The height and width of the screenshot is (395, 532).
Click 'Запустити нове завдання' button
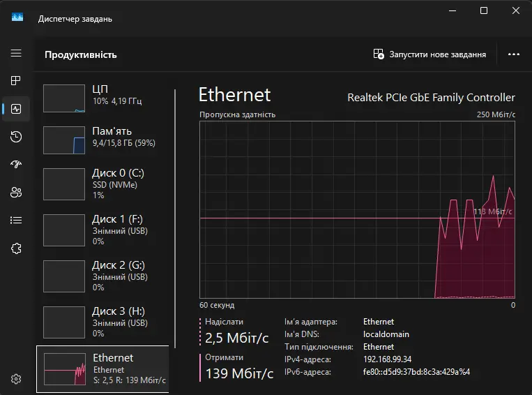tap(430, 54)
